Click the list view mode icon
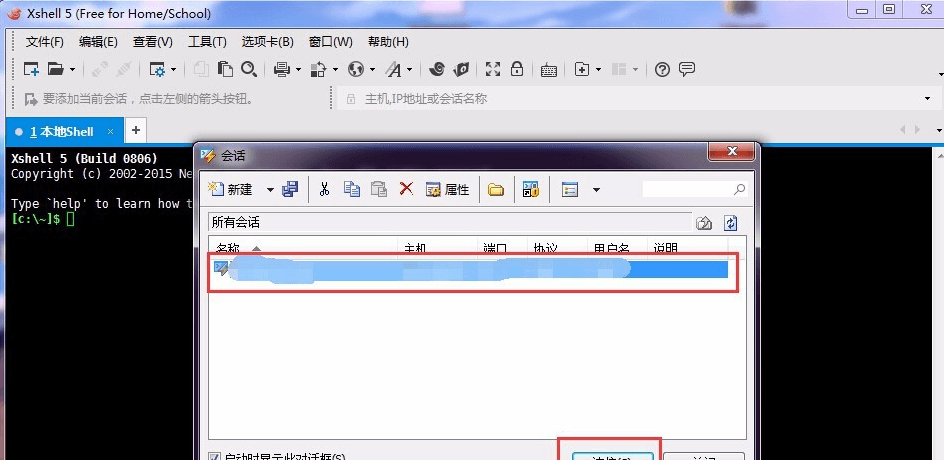The image size is (944, 460). click(x=570, y=190)
